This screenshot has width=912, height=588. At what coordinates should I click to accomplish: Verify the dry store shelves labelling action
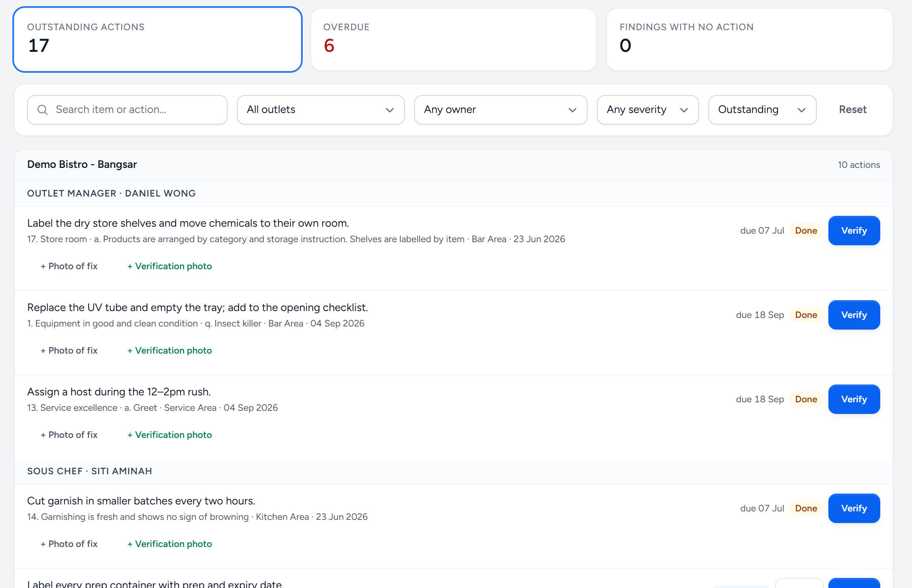click(854, 231)
